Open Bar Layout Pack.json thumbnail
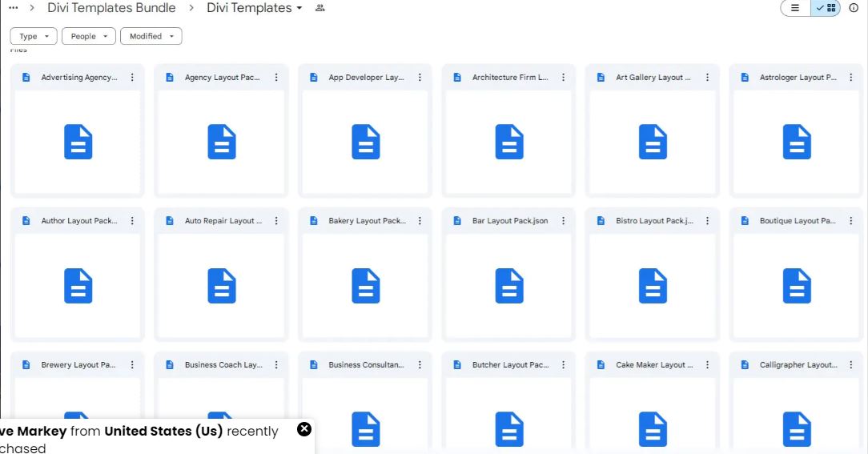This screenshot has width=868, height=454. pos(508,286)
